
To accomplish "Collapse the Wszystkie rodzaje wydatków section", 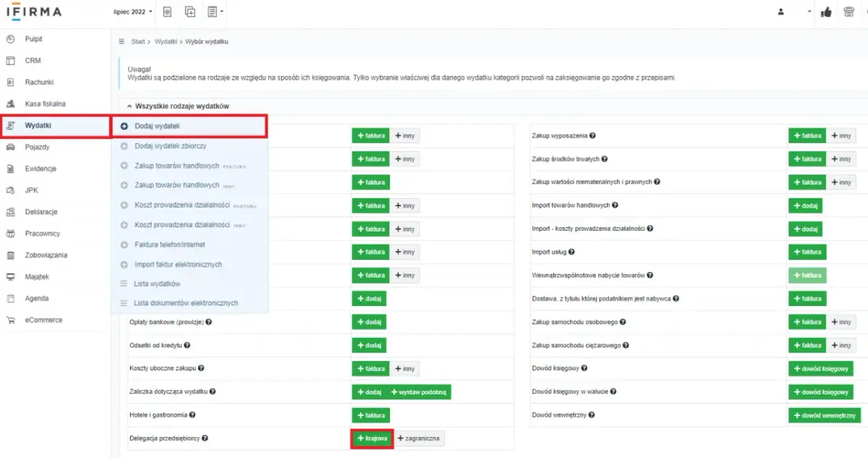I will pos(129,106).
